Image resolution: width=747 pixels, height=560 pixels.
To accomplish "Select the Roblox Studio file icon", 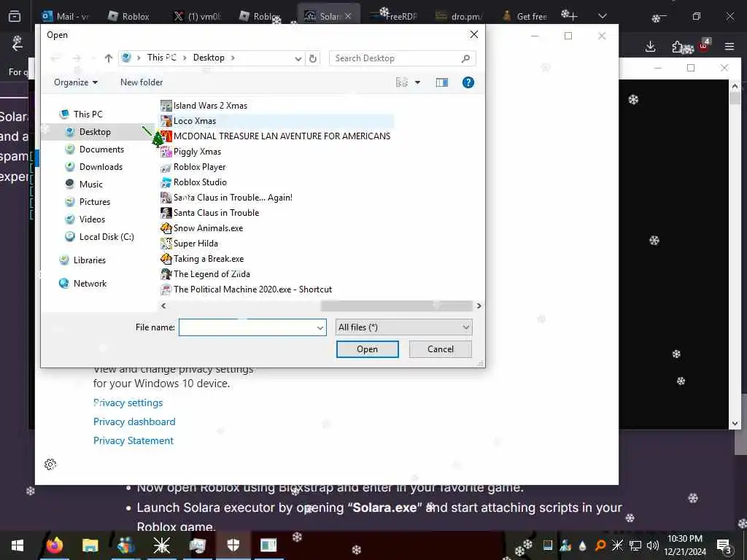I will 166,182.
